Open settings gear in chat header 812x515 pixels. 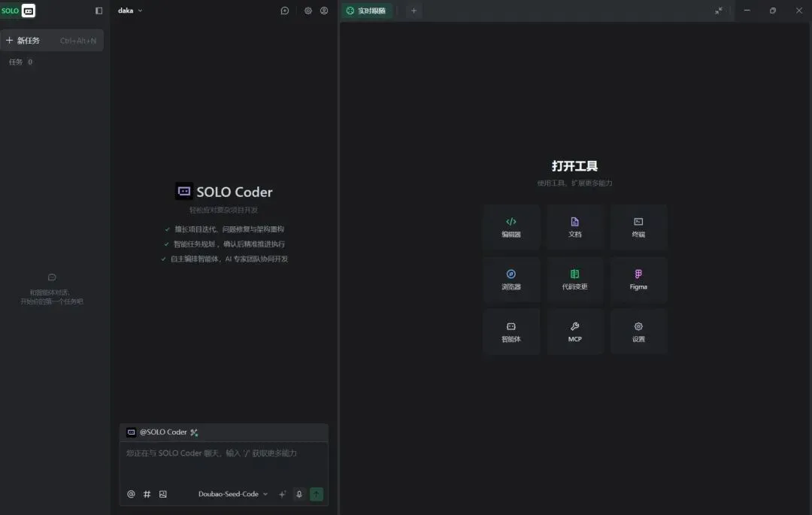[308, 11]
